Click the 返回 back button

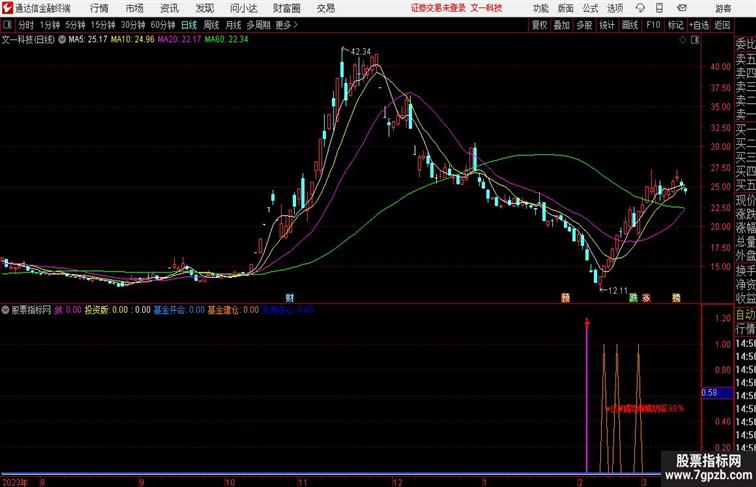[722, 25]
